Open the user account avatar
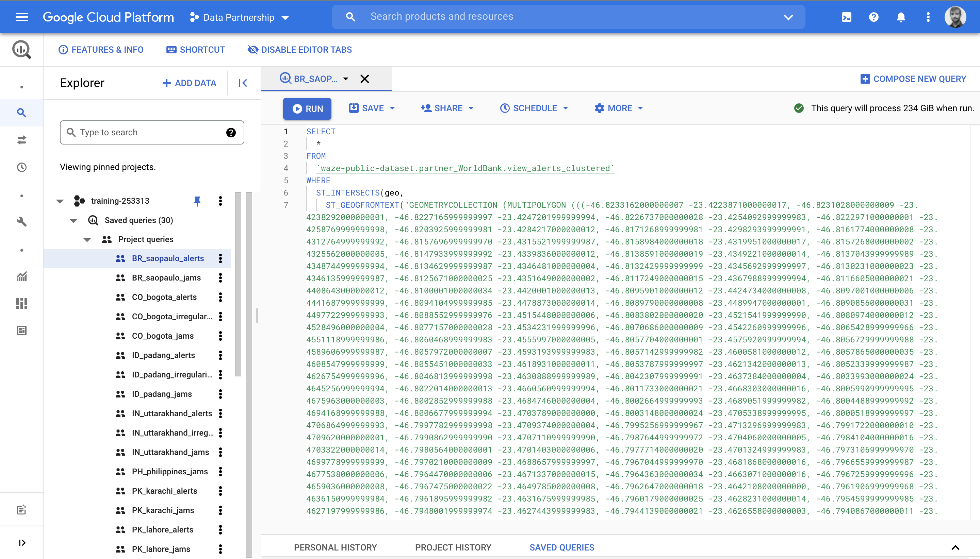Image resolution: width=980 pixels, height=559 pixels. click(x=955, y=17)
